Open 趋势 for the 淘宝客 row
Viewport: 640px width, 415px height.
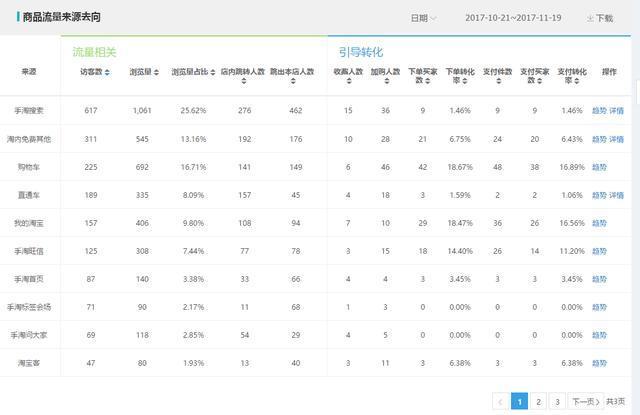pos(599,363)
